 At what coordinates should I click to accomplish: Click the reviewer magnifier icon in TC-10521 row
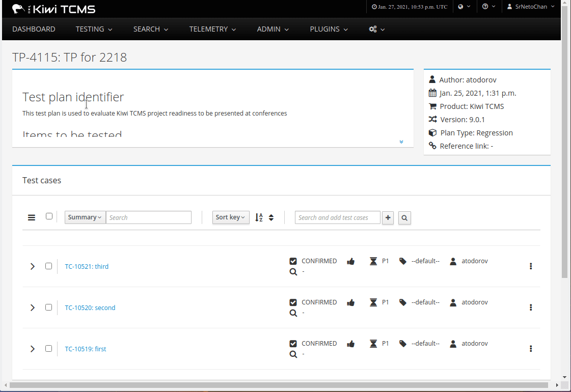293,271
